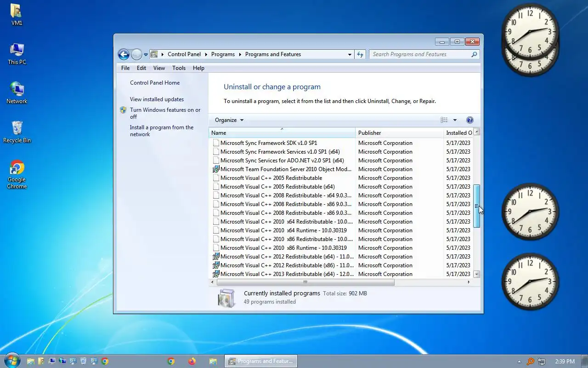
Task: Click the scroll up arrow of program list
Action: point(477,132)
